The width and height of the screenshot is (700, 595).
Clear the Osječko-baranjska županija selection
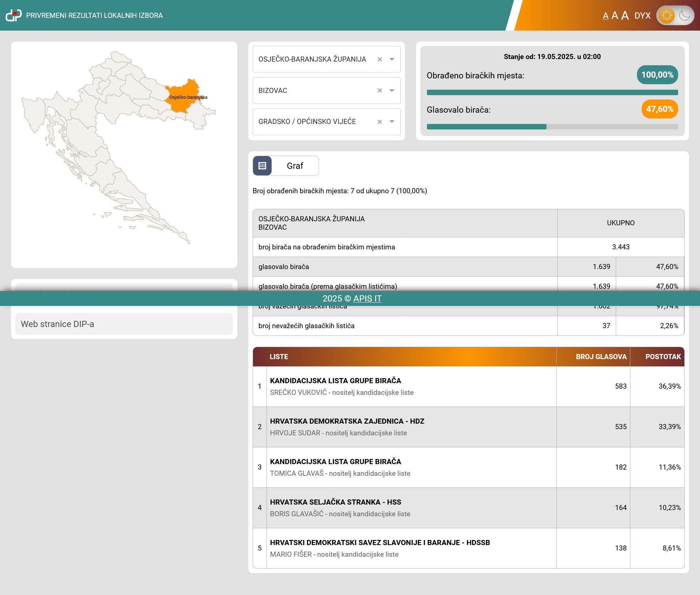click(380, 59)
